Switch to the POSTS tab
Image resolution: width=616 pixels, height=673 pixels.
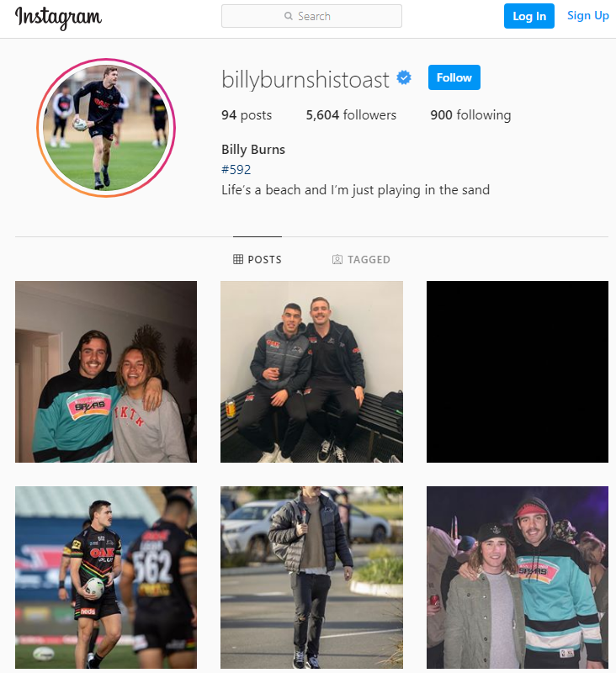258,259
